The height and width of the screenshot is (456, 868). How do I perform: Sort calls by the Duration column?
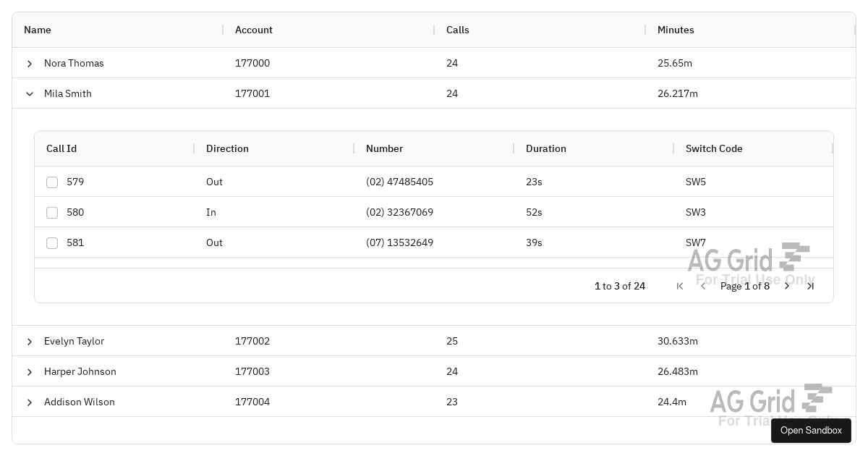pos(546,148)
